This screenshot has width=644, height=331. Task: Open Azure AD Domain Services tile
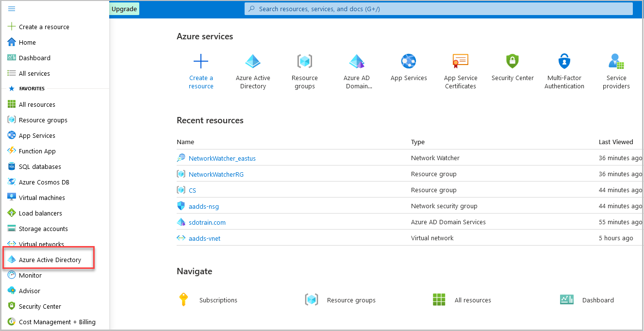357,71
